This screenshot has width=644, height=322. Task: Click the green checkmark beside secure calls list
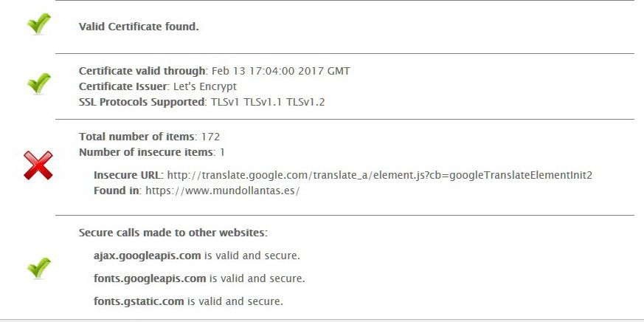pyautogui.click(x=39, y=267)
